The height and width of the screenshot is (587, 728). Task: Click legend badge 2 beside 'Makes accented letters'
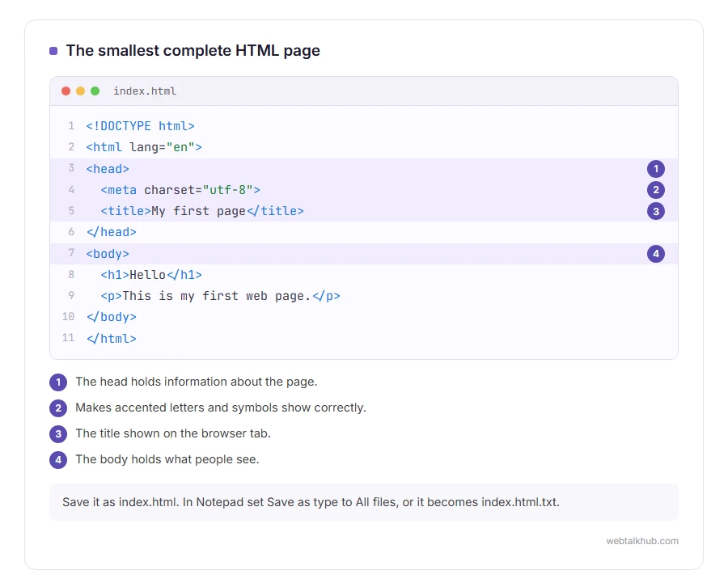coord(58,408)
